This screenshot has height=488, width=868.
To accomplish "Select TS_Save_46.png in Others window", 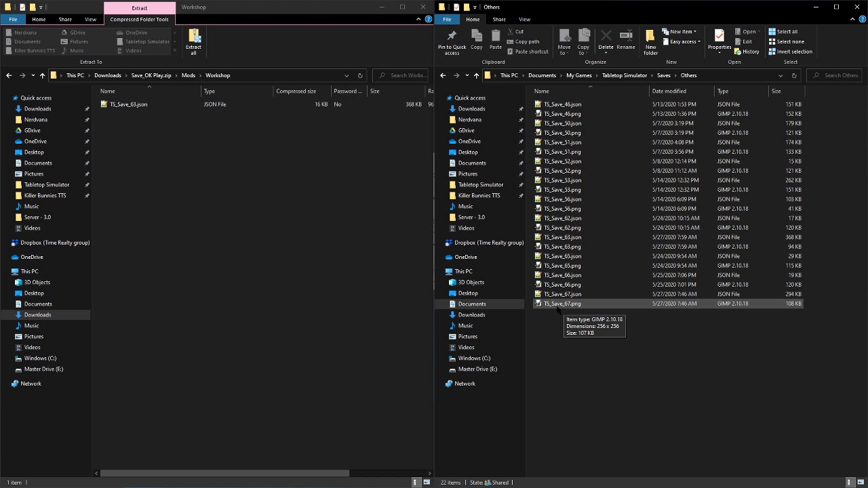I will (x=562, y=114).
